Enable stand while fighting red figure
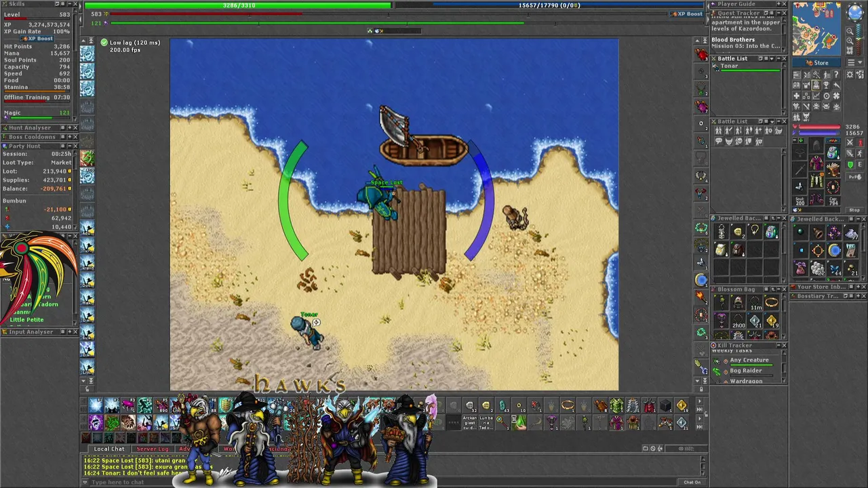Viewport: 868px width, 488px height. pyautogui.click(x=860, y=142)
